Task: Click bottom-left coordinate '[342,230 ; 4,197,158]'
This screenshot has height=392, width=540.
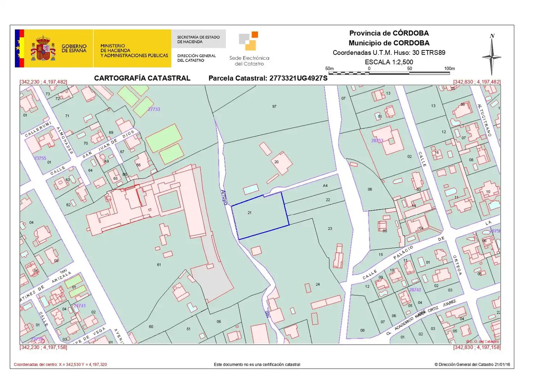Action: pyautogui.click(x=44, y=347)
